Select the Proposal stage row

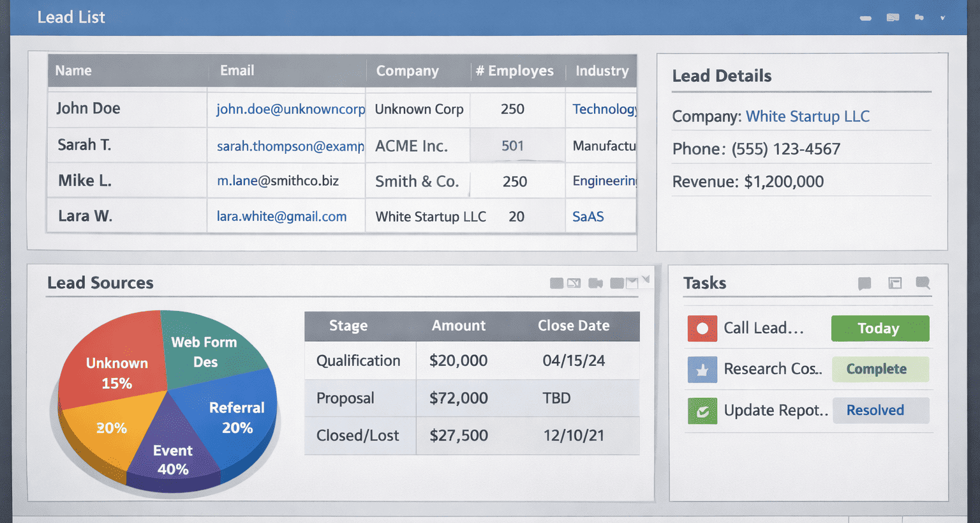pyautogui.click(x=472, y=398)
